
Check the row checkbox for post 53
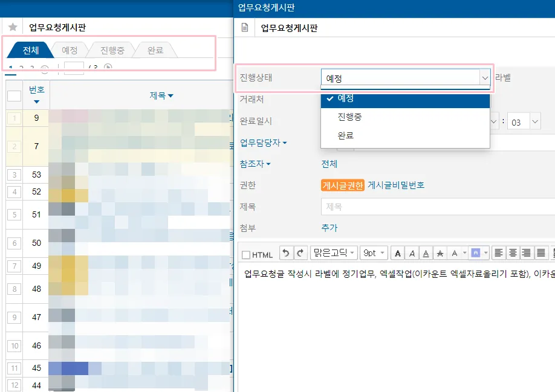[14, 175]
